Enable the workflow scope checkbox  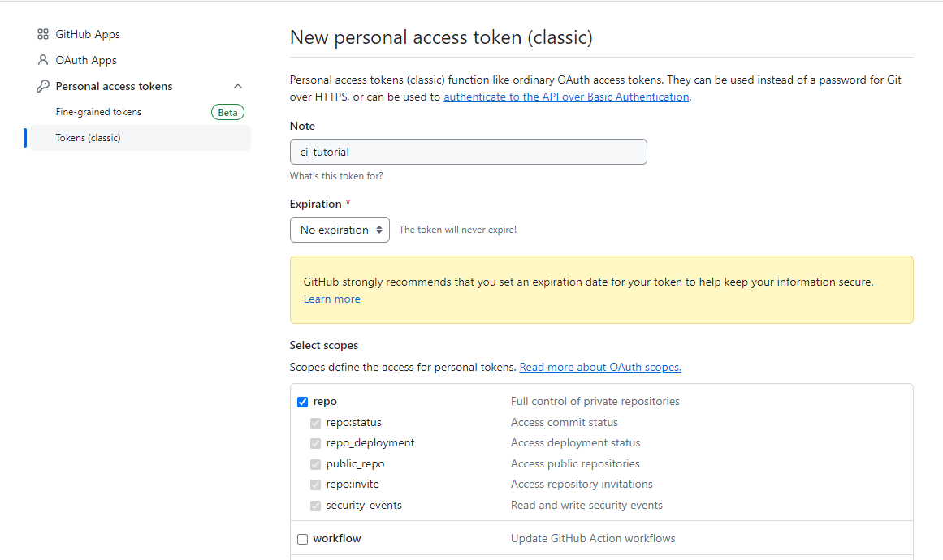click(x=302, y=539)
